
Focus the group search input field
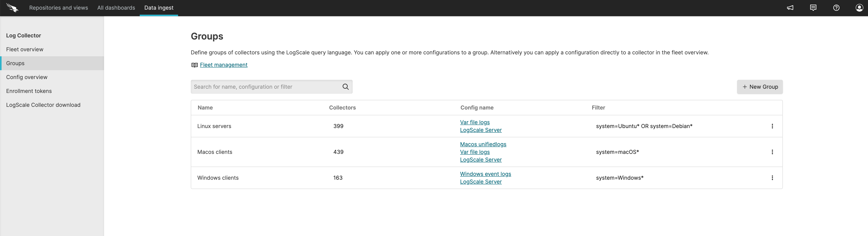click(x=266, y=87)
